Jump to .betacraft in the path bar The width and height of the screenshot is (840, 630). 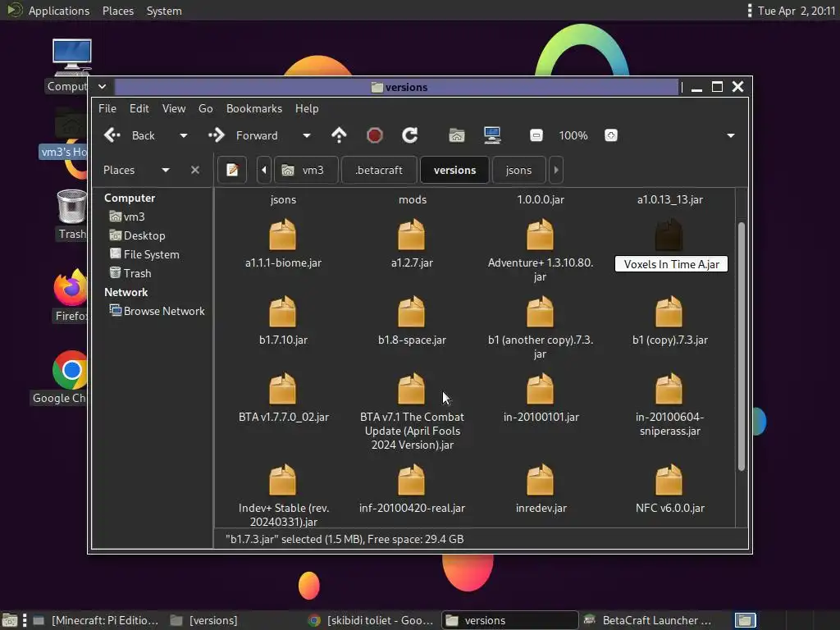[x=379, y=170]
